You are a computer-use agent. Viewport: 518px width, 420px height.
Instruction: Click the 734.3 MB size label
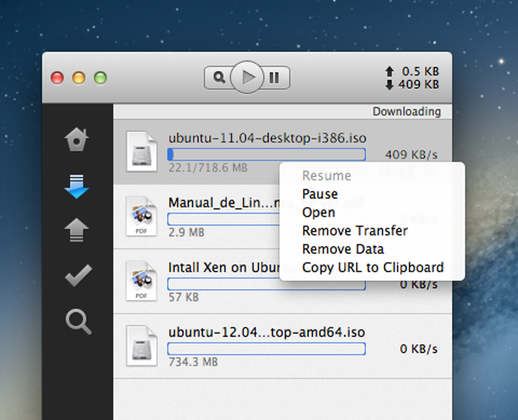(x=193, y=362)
